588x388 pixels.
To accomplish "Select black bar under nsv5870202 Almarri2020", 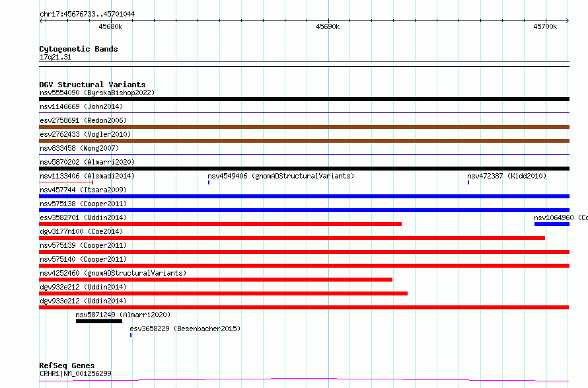I will click(x=304, y=169).
